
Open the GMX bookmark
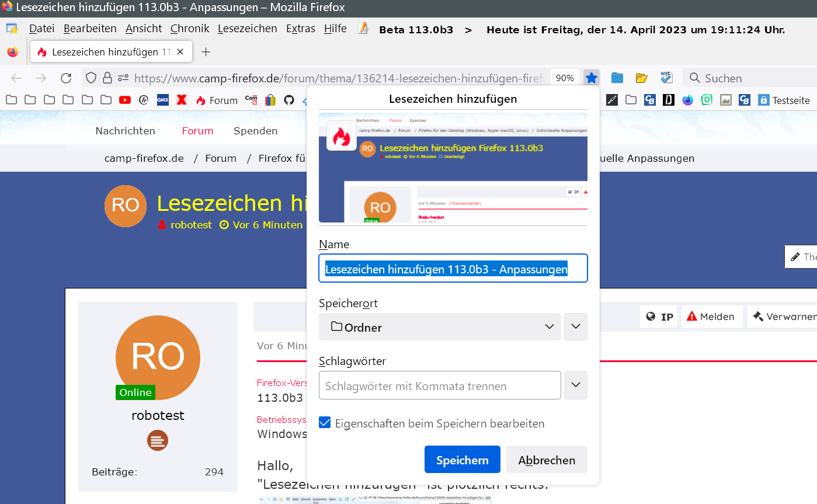click(x=163, y=100)
